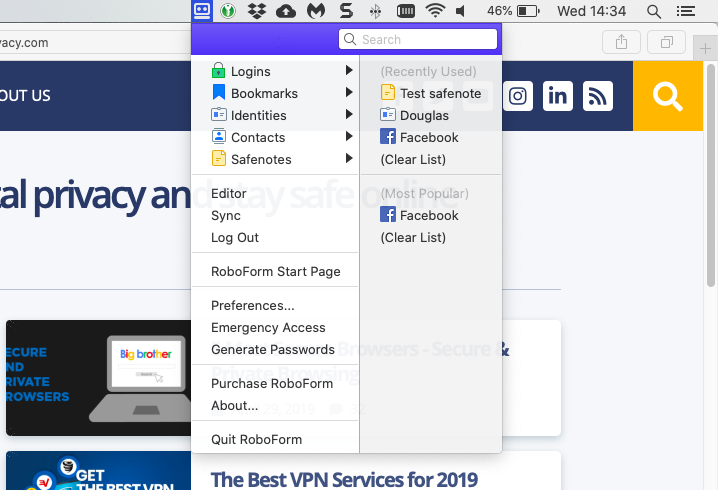Screen dimensions: 718x490
Task: Expand the Logins submenu arrow
Action: (x=349, y=70)
